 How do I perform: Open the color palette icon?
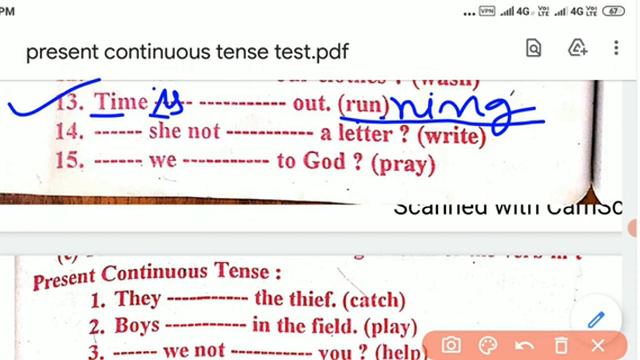[x=488, y=345]
